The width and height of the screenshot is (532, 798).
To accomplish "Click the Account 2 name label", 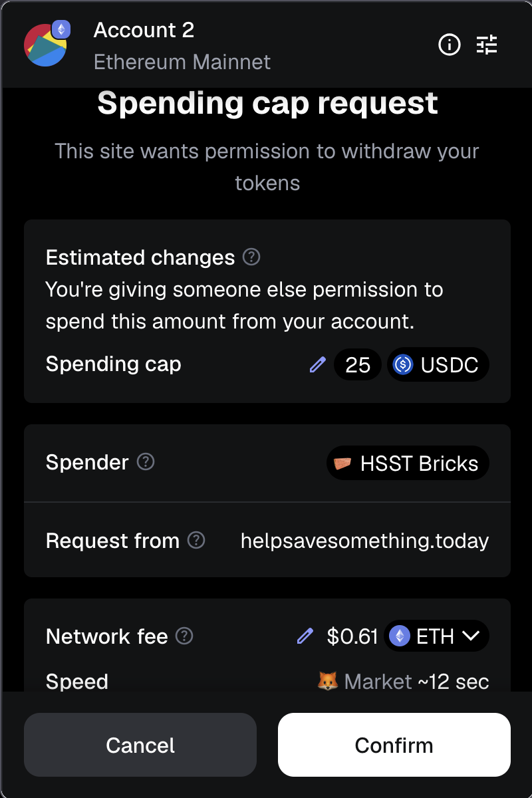I will (144, 30).
